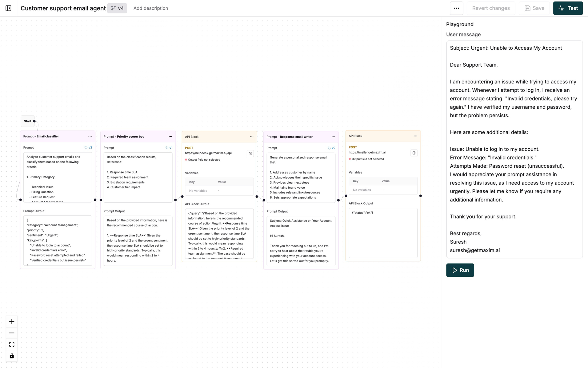588x368 pixels.
Task: Collapse the left sidebar panel
Action: [9, 8]
